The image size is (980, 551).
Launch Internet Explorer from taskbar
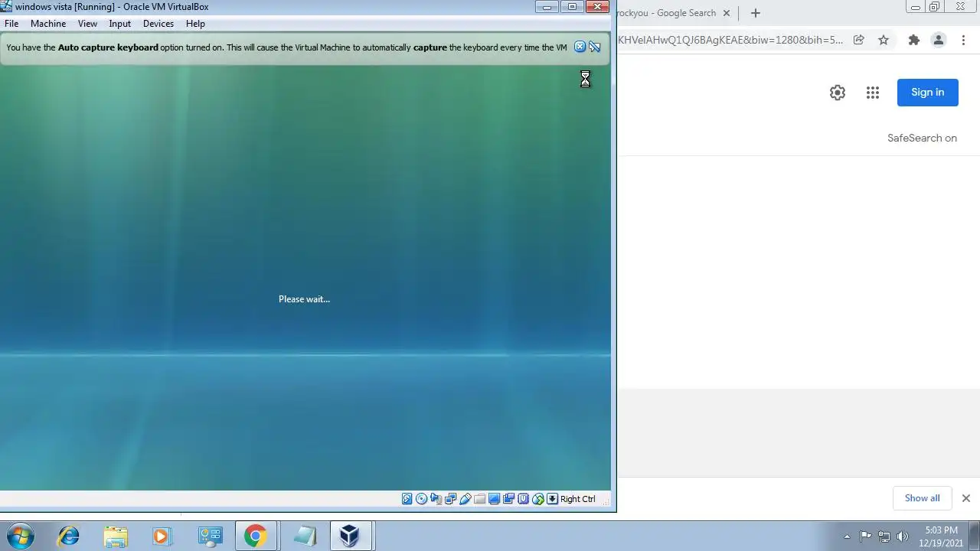(69, 536)
